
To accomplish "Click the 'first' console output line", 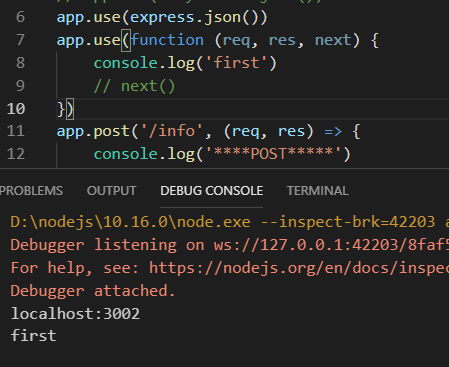I will tap(33, 335).
